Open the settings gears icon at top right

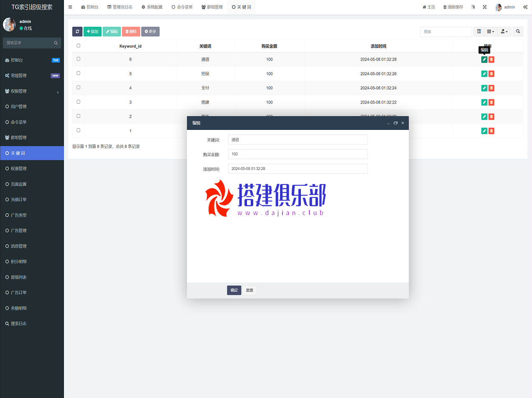click(x=525, y=7)
